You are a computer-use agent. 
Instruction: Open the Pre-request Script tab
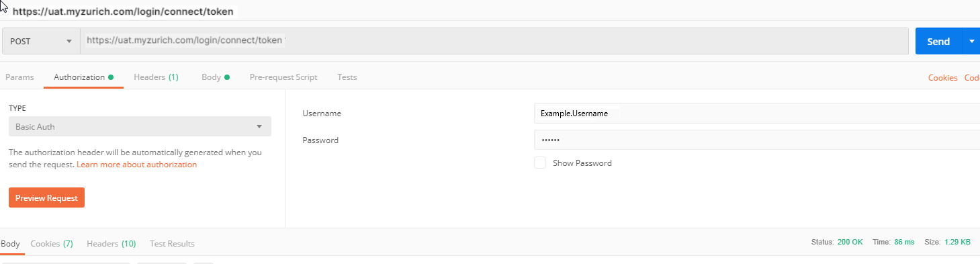(283, 77)
